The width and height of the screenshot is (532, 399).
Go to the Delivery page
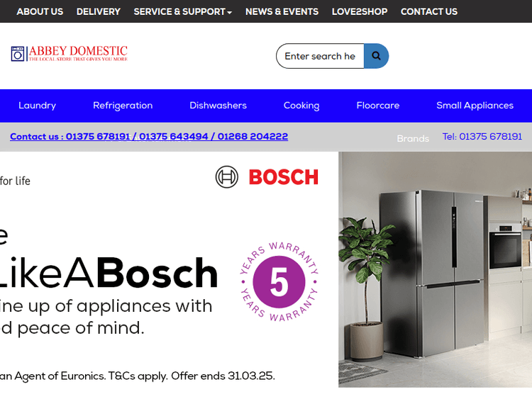click(x=99, y=11)
